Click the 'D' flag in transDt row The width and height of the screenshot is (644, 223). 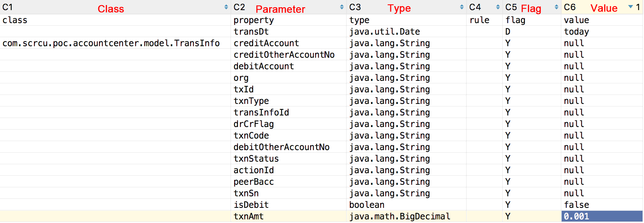click(532, 31)
